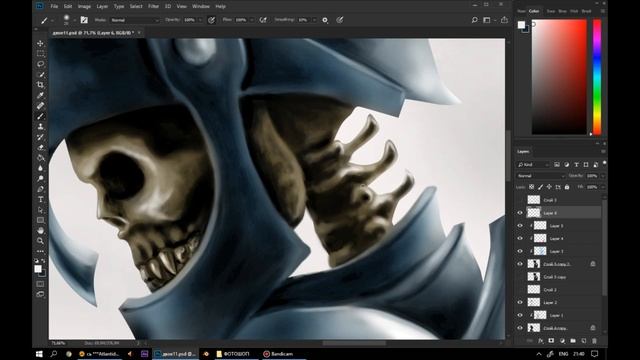This screenshot has height=360, width=640.
Task: Click the share icon in options bar
Action: pyautogui.click(x=504, y=20)
